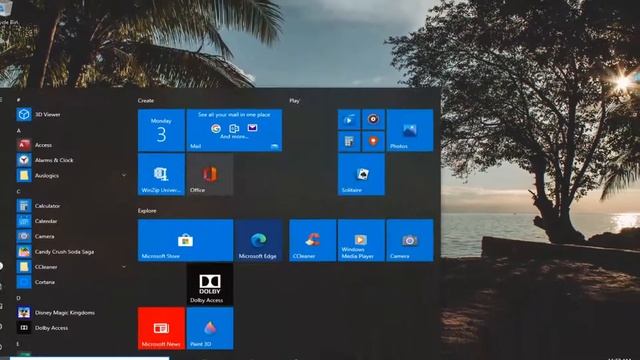Viewport: 640px width, 360px height.
Task: Click the # letter header
Action: point(18,100)
